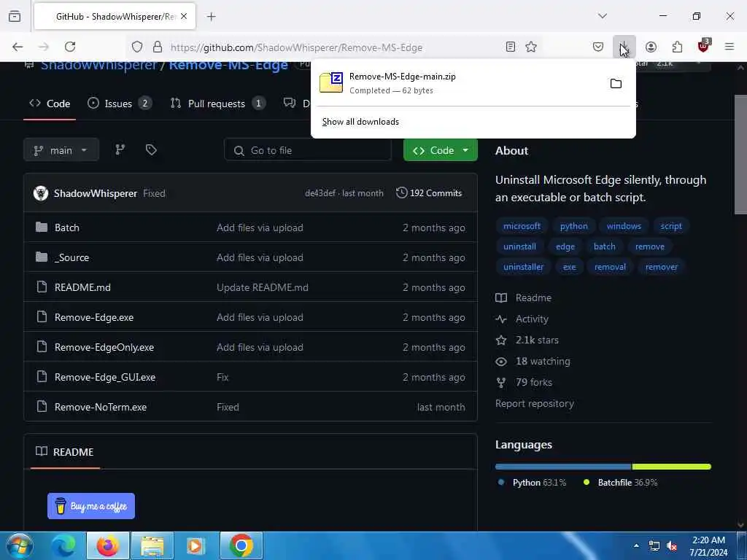Open the Pull requests tab
Viewport: 747px width, 560px height.
217,104
